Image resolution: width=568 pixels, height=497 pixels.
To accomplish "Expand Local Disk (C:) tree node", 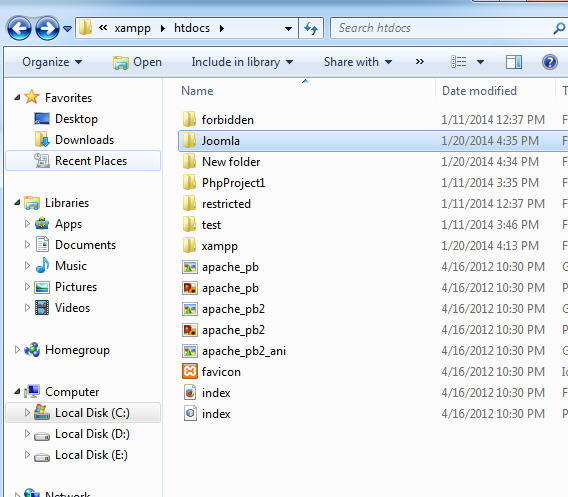I will tap(27, 413).
